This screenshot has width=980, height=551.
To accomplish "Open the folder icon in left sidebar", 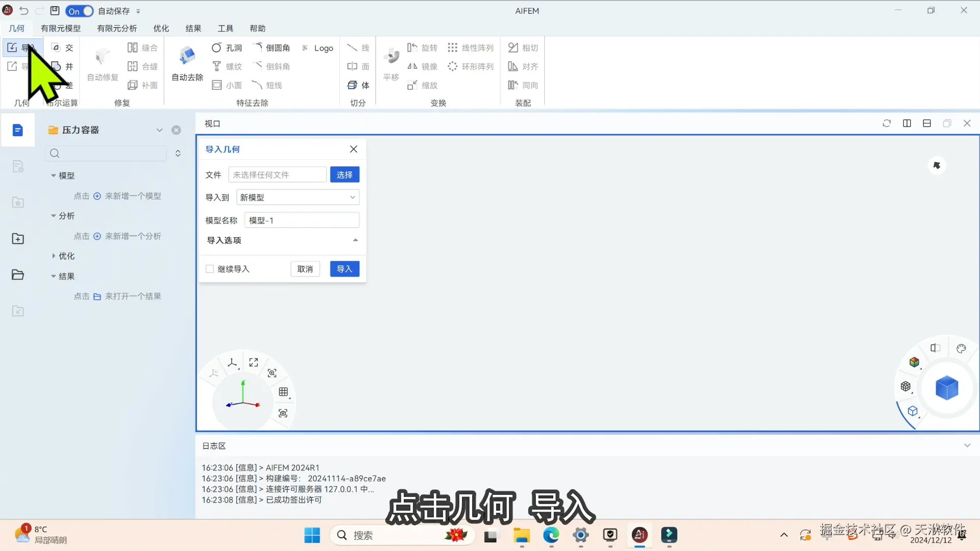I will point(18,275).
